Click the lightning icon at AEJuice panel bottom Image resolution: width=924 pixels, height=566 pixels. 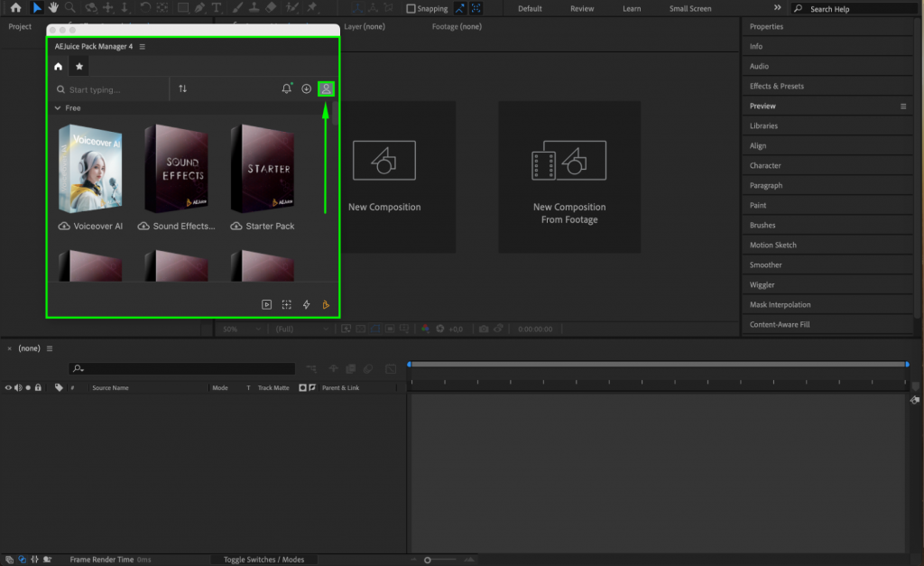[305, 304]
